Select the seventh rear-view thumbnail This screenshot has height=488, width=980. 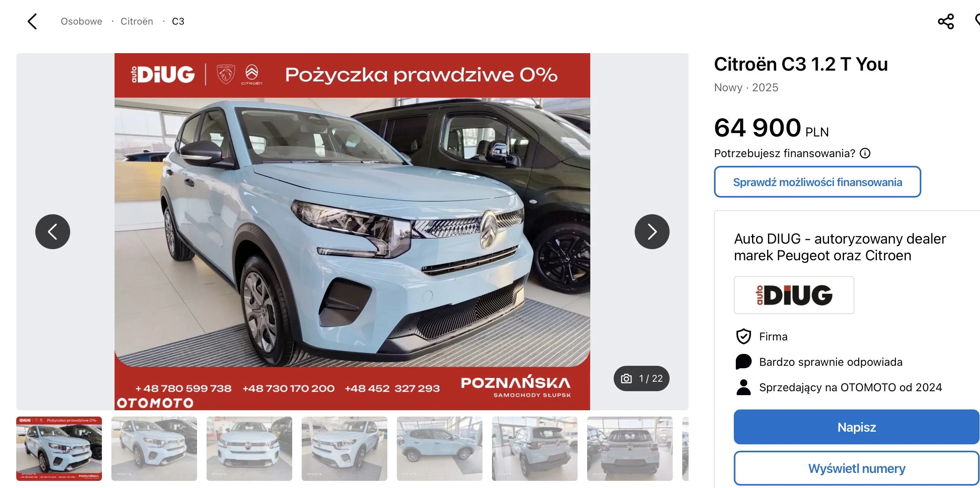coord(630,448)
